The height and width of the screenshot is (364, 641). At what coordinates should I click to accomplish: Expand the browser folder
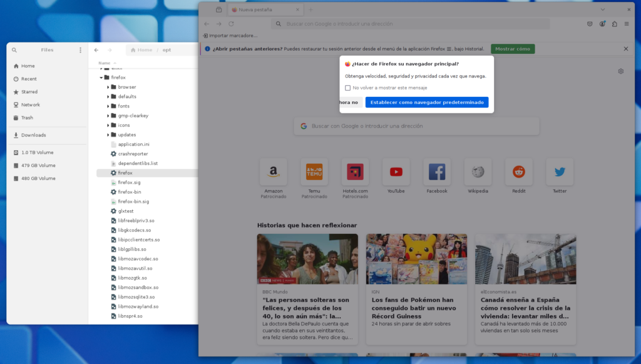pos(108,87)
